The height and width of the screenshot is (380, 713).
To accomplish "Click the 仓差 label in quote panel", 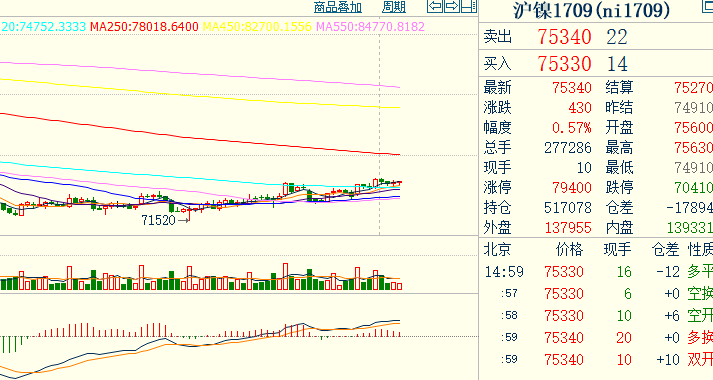I will (619, 208).
